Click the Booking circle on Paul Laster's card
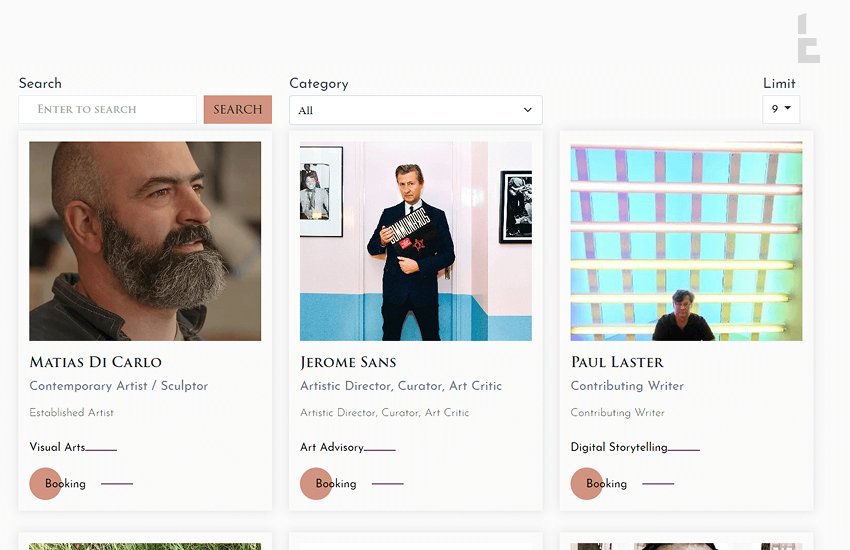 [x=587, y=483]
